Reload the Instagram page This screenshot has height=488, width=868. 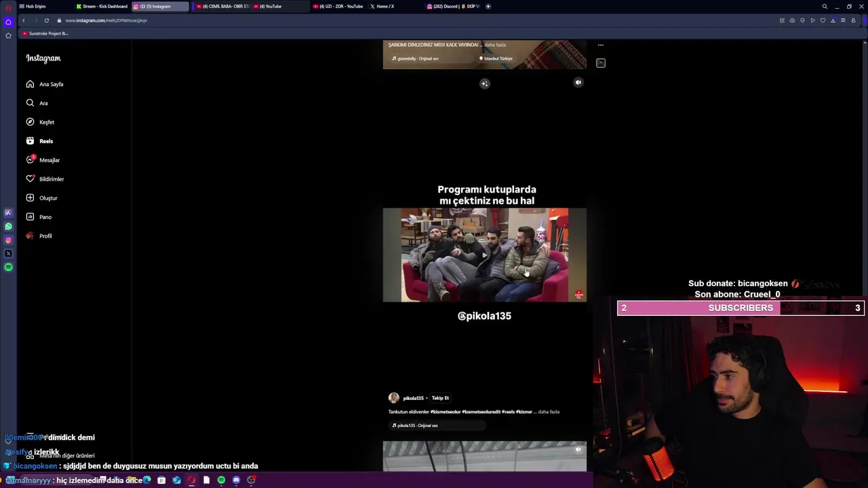click(x=47, y=20)
